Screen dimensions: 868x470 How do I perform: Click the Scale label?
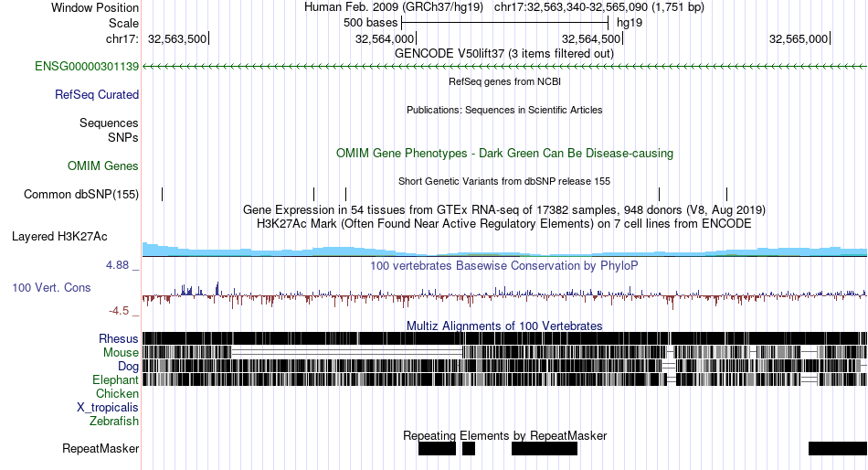[x=124, y=23]
